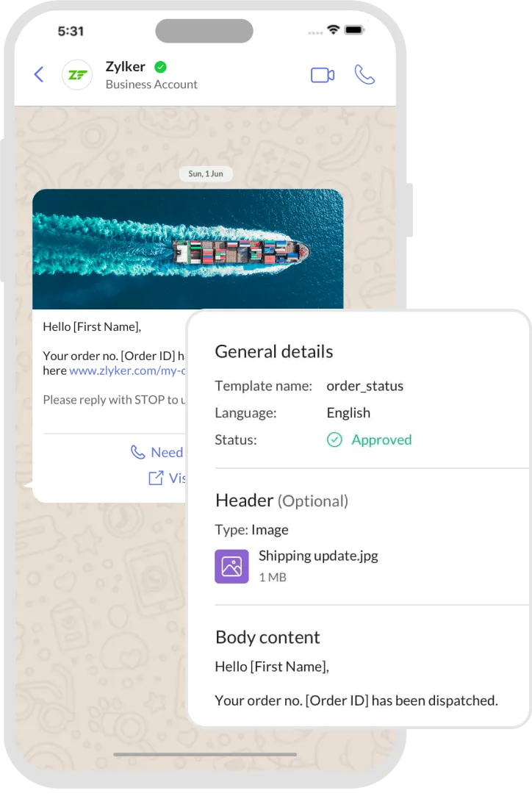Tap the phone icon beside Need
The width and height of the screenshot is (532, 796).
point(138,452)
